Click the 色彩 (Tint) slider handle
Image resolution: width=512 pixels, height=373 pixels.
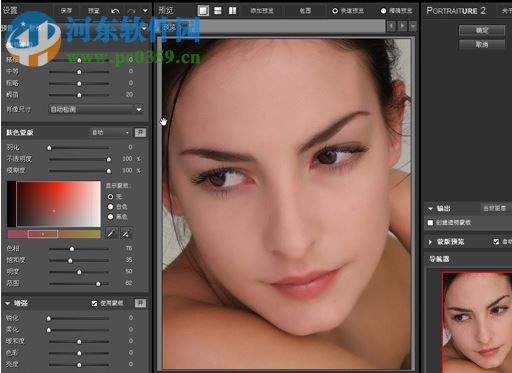click(79, 353)
